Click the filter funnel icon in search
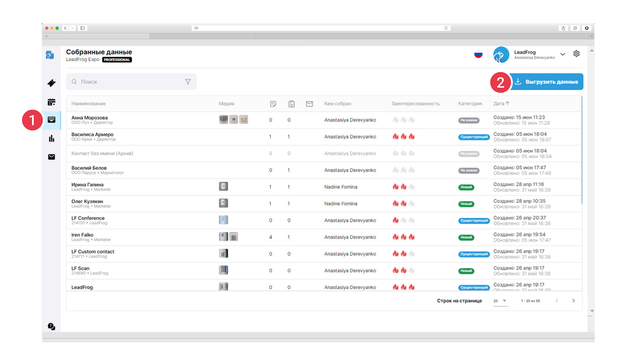Image resolution: width=637 pixels, height=364 pixels. point(188,82)
